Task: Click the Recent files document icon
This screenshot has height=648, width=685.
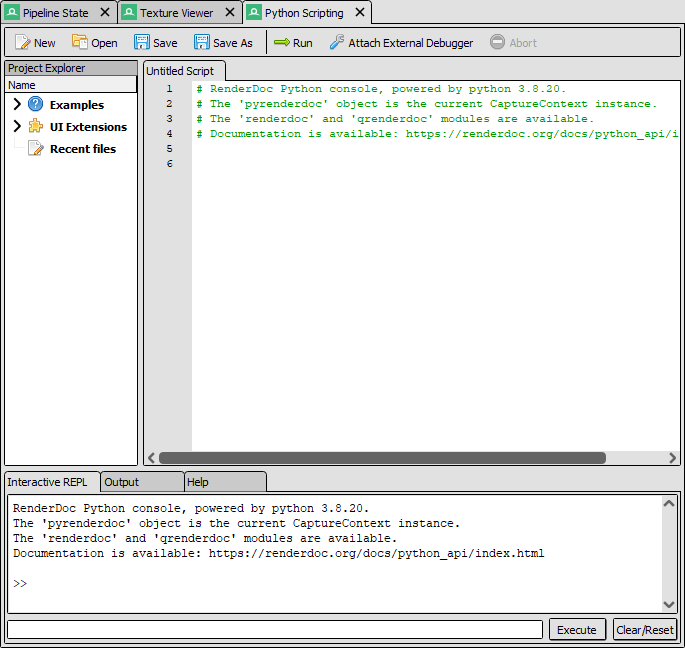Action: click(x=35, y=149)
